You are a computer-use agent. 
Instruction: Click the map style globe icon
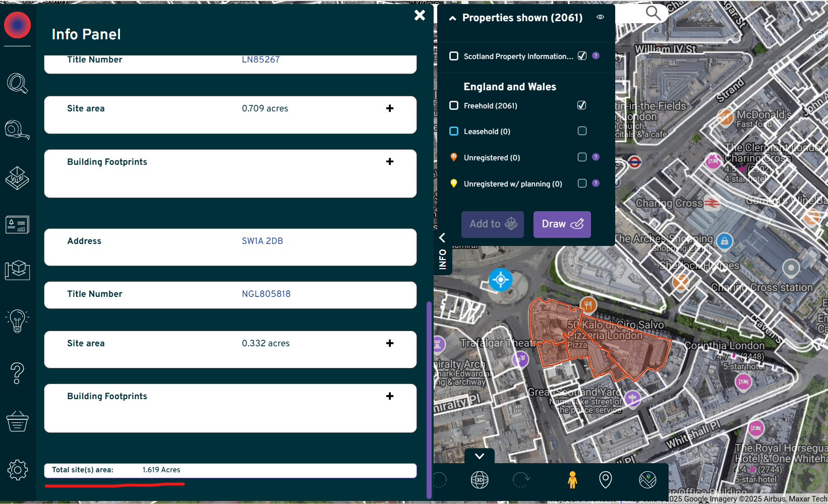(647, 480)
